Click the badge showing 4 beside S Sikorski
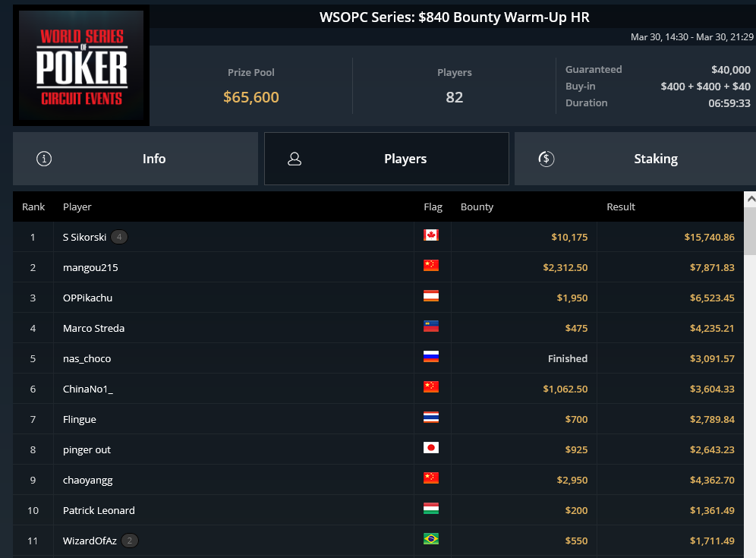 [119, 237]
